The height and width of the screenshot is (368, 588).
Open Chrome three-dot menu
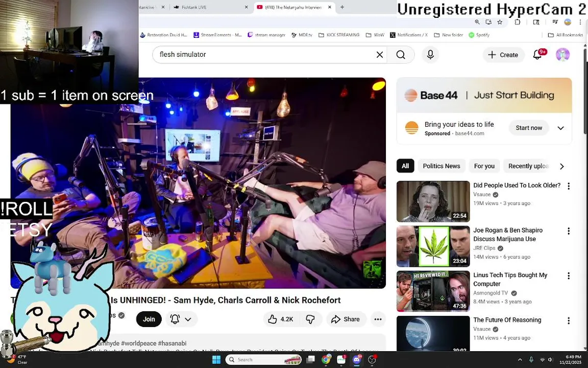pos(580,22)
